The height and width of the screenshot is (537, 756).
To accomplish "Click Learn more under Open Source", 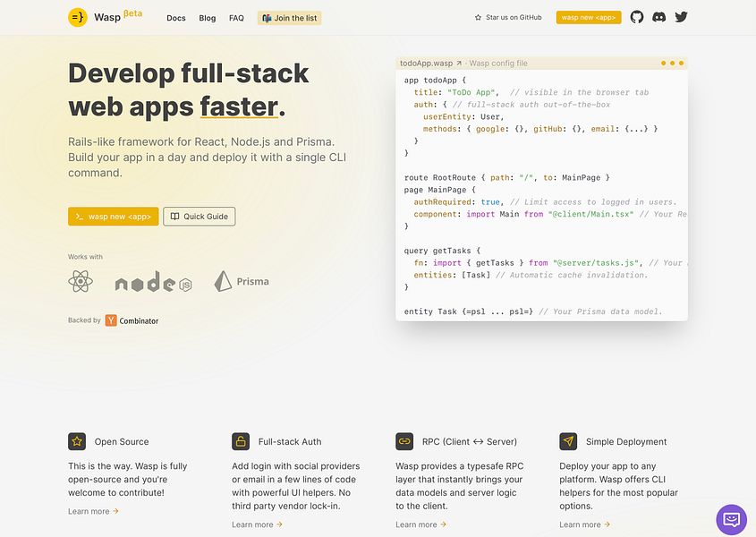I will (x=93, y=511).
